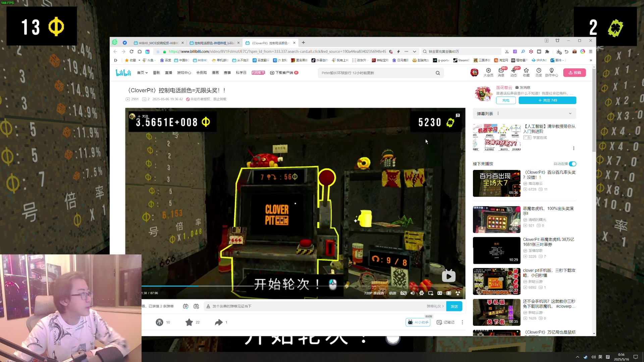Open video thumbnail 百分百出现全场大7
Image resolution: width=644 pixels, height=362 pixels.
(x=496, y=183)
